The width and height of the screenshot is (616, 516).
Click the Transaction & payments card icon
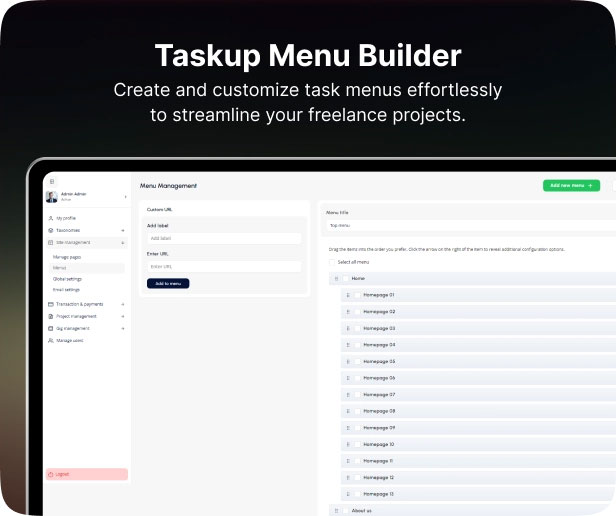pos(51,304)
